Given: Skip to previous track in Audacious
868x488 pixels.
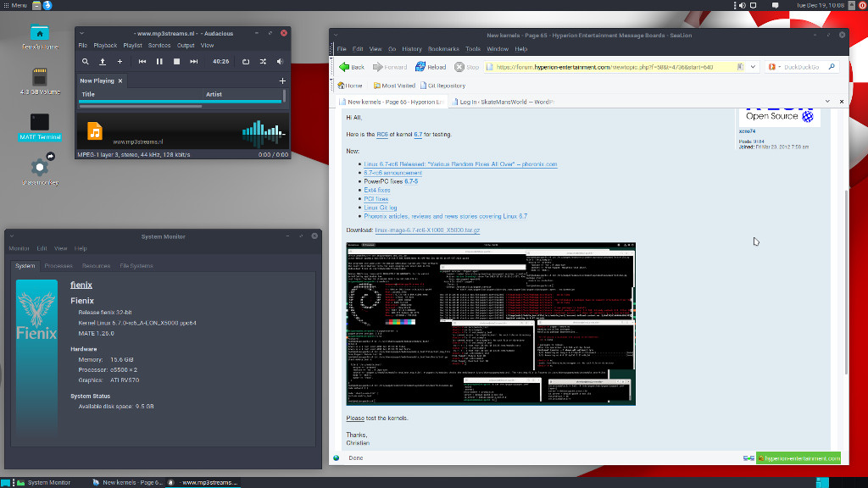Looking at the screenshot, I should [x=142, y=61].
